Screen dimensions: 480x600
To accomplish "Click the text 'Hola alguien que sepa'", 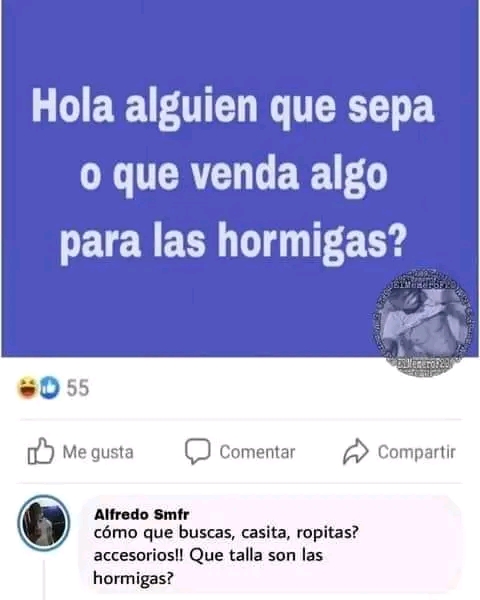I will (233, 108).
